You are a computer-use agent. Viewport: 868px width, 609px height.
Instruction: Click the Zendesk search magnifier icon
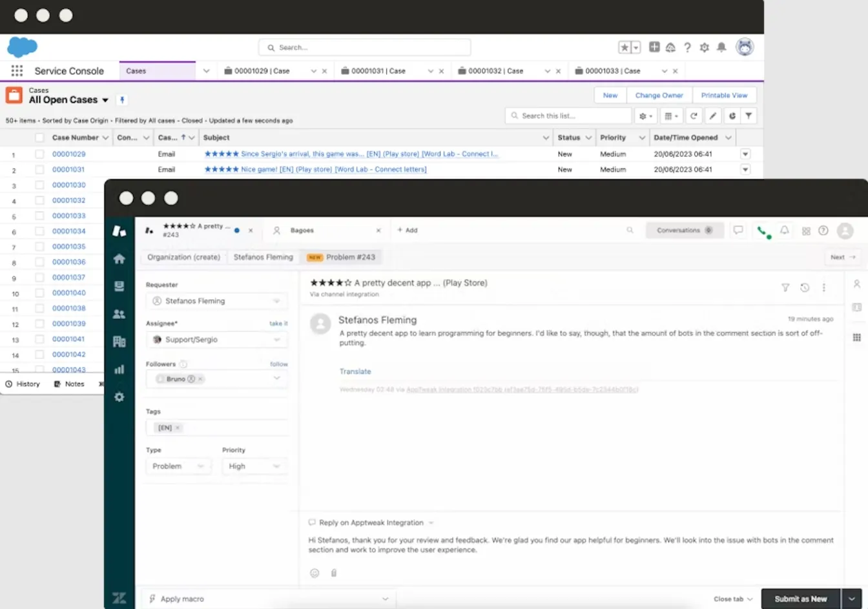pos(630,230)
